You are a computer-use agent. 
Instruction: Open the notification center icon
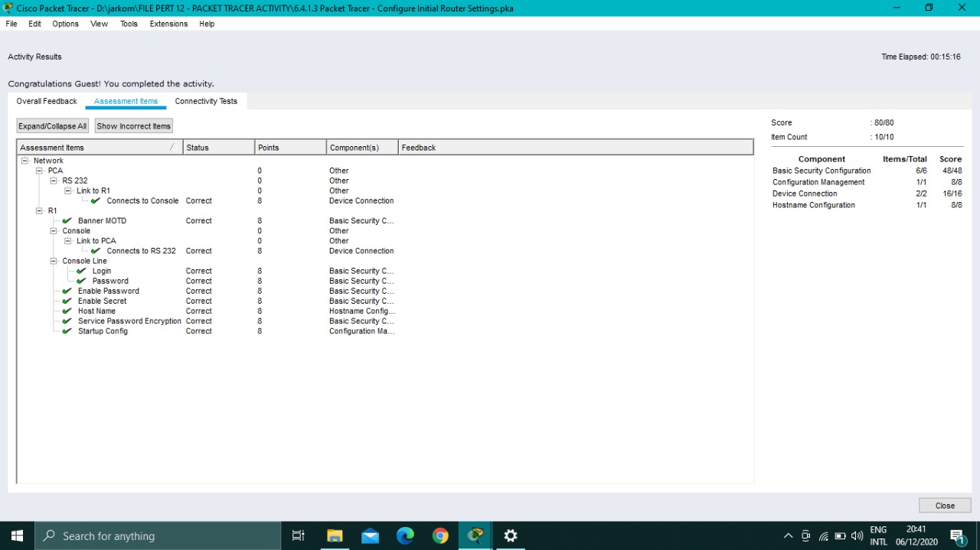coord(957,535)
